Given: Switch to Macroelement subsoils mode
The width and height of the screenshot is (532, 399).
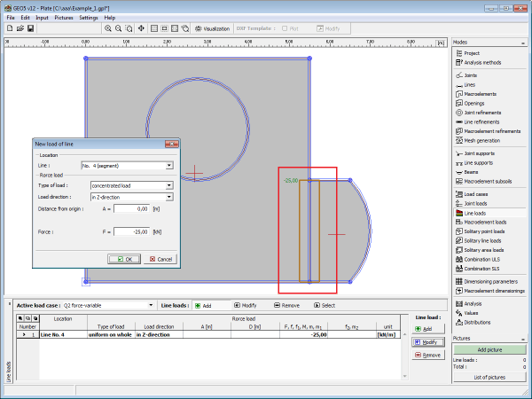Looking at the screenshot, I should coord(484,181).
